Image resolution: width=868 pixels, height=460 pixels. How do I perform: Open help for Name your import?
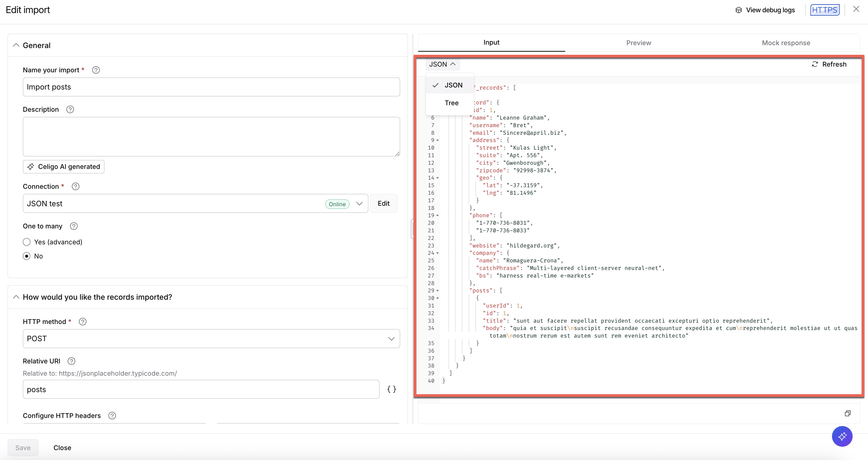tap(96, 70)
